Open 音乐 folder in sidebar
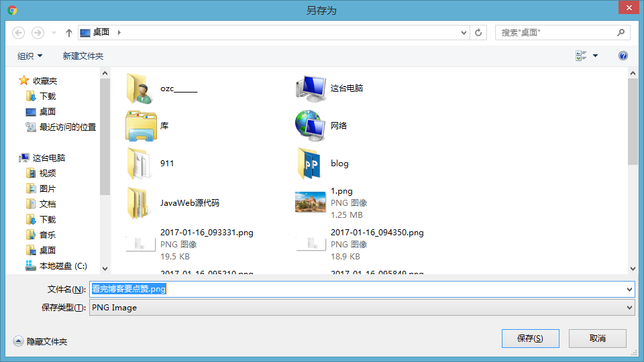This screenshot has width=644, height=362. point(41,235)
